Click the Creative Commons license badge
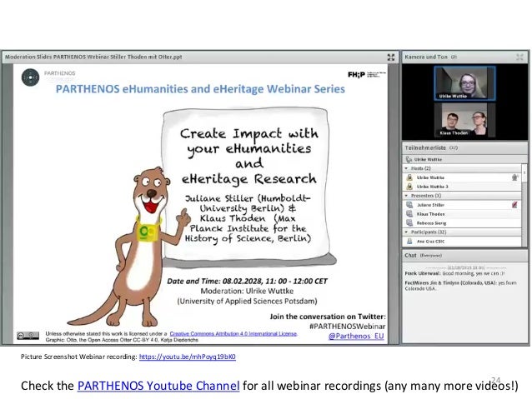Image resolution: width=532 pixels, height=399 pixels. [x=28, y=336]
